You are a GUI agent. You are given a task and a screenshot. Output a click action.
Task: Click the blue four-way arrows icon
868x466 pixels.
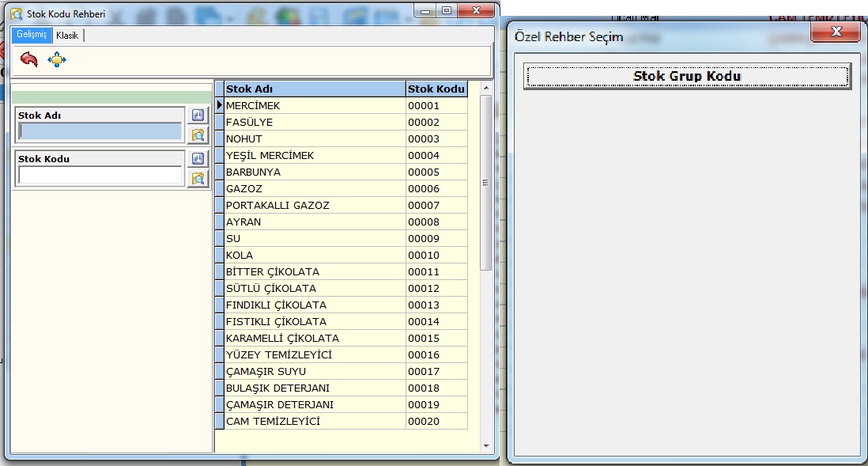tap(57, 59)
